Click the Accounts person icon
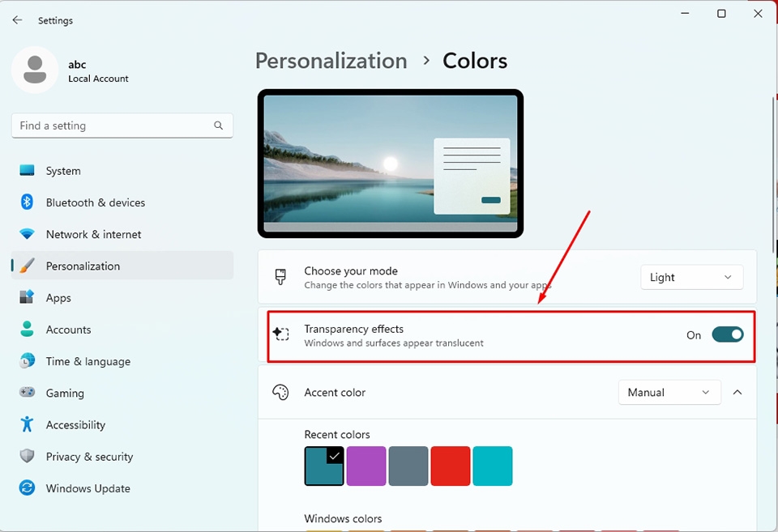Viewport: 778px width, 532px height. click(x=27, y=329)
